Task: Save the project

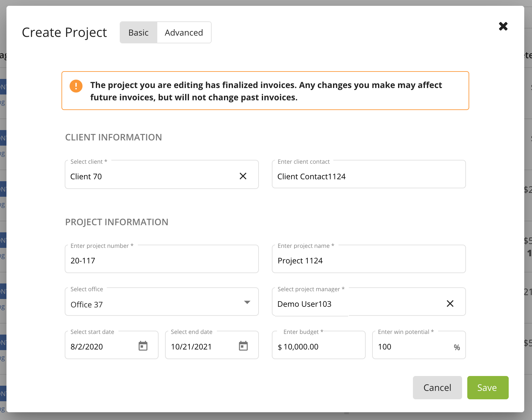Action: click(488, 387)
